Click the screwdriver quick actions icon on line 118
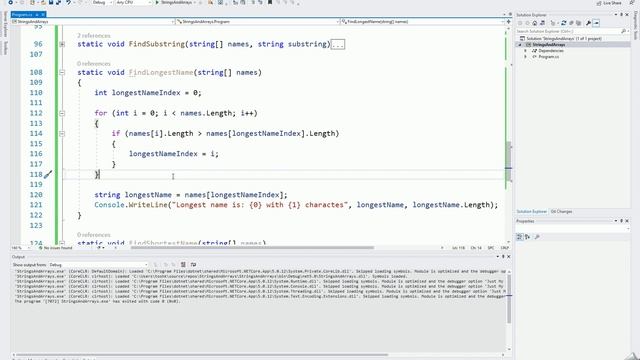Viewport: 640px width, 360px height. click(x=48, y=175)
